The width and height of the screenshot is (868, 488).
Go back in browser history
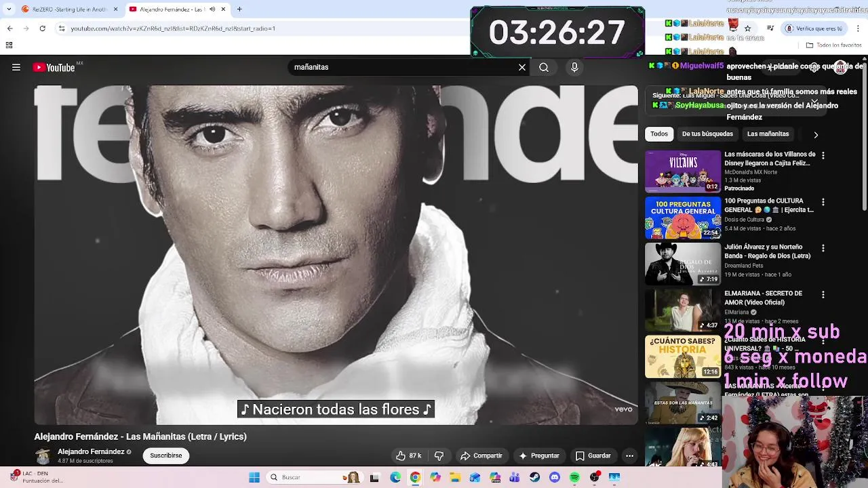(9, 28)
